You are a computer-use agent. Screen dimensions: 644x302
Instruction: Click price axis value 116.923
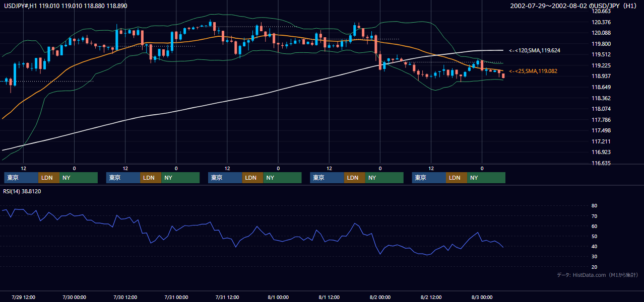coord(601,152)
